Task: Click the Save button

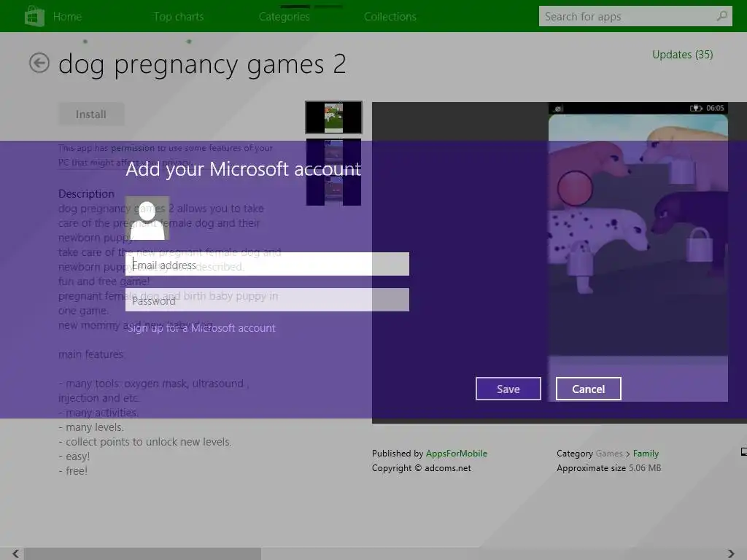Action: pos(508,389)
